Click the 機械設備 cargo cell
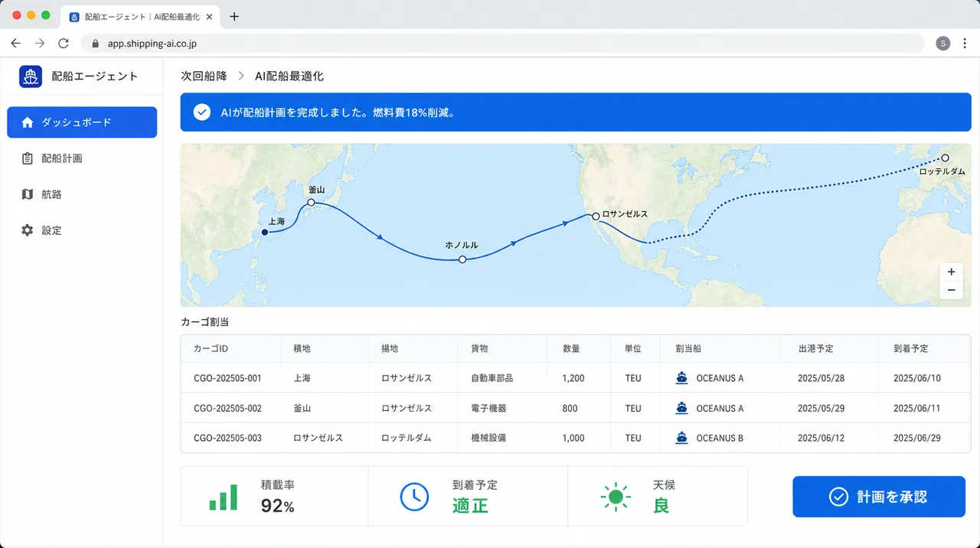 tap(488, 438)
